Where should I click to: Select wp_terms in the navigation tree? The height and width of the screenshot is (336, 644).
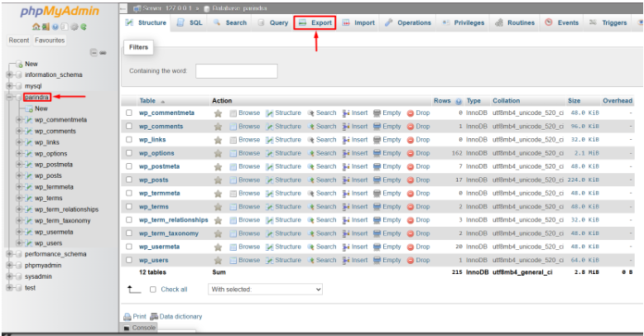coord(48,199)
